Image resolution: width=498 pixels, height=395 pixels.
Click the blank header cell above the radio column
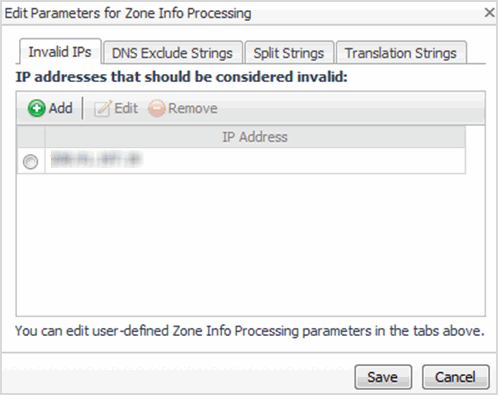coord(31,137)
